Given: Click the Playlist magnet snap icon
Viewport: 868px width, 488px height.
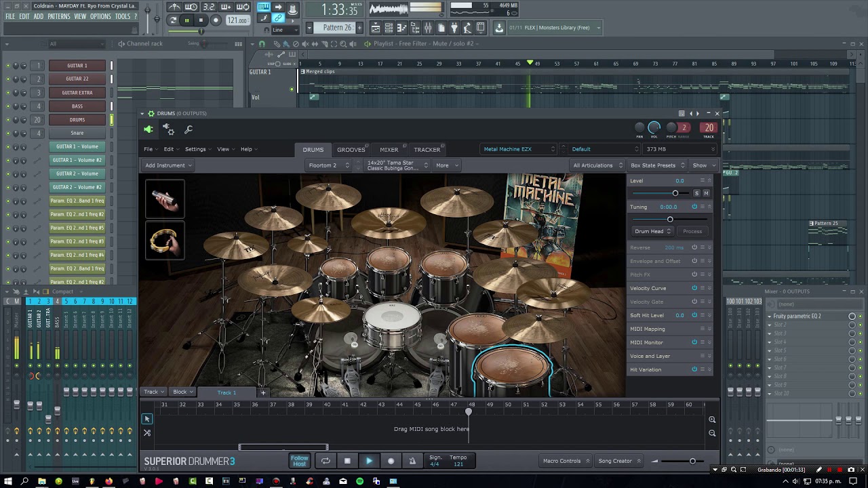Looking at the screenshot, I should [262, 43].
